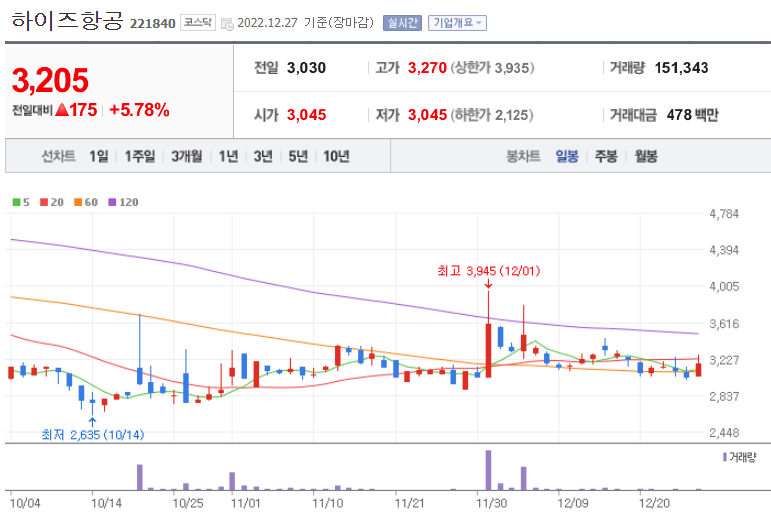Click the purple 120-day moving average swatch
The width and height of the screenshot is (771, 515).
112,202
